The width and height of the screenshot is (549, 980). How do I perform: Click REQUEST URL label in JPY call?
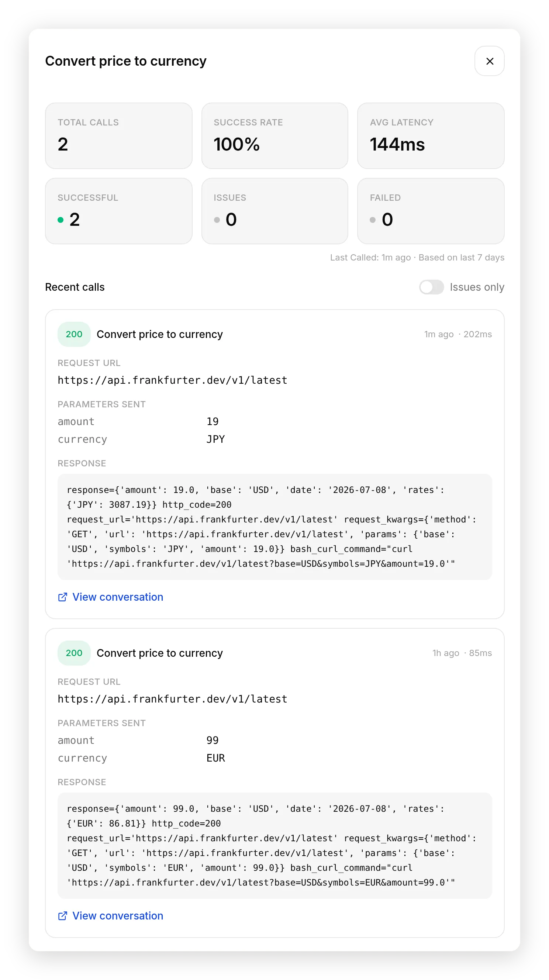click(89, 363)
